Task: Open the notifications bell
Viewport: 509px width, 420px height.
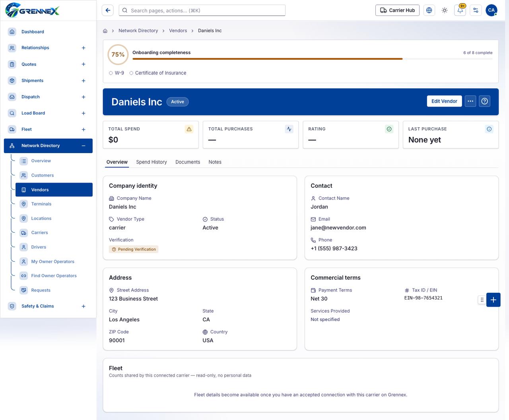Action: pos(460,10)
